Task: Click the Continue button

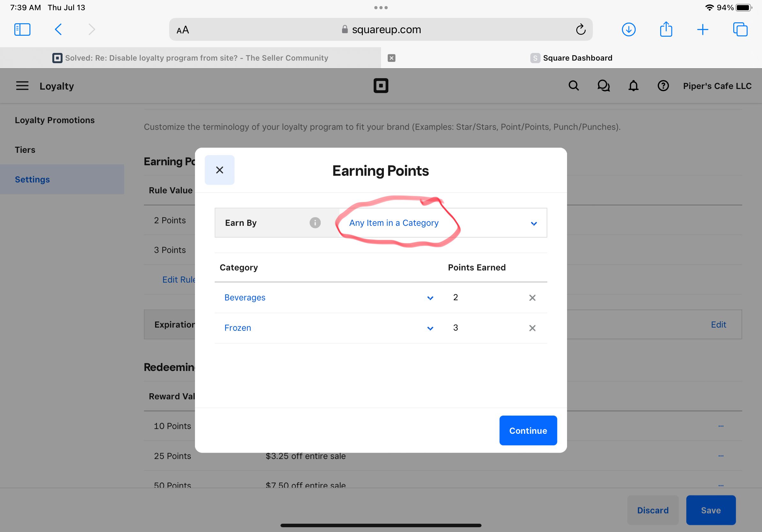Action: tap(528, 431)
